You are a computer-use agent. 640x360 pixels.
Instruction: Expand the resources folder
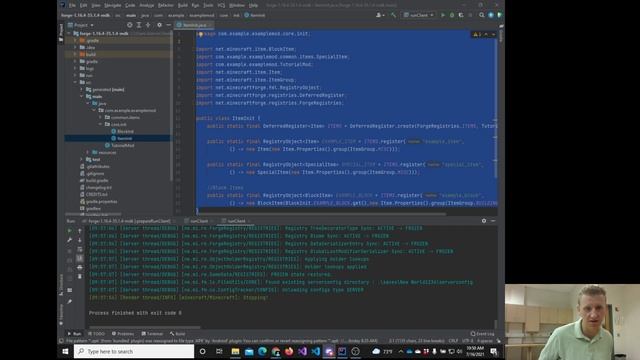click(88, 152)
